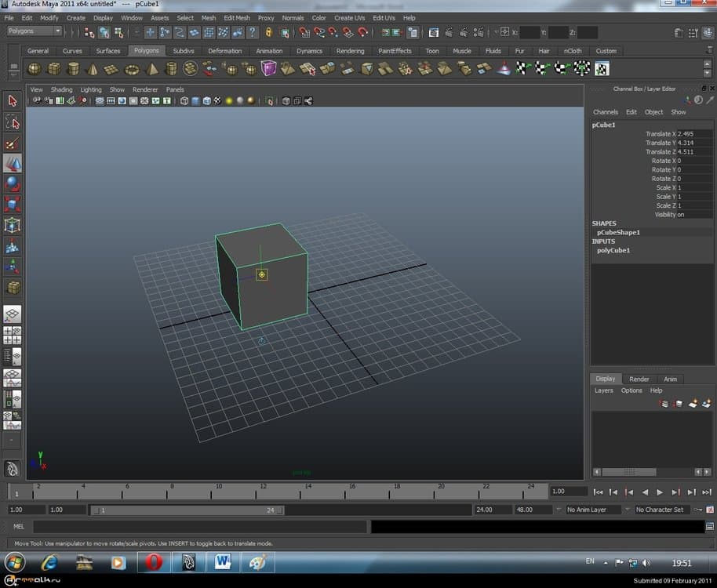Activate the Lasso selection tool
This screenshot has height=588, width=717.
[x=13, y=122]
